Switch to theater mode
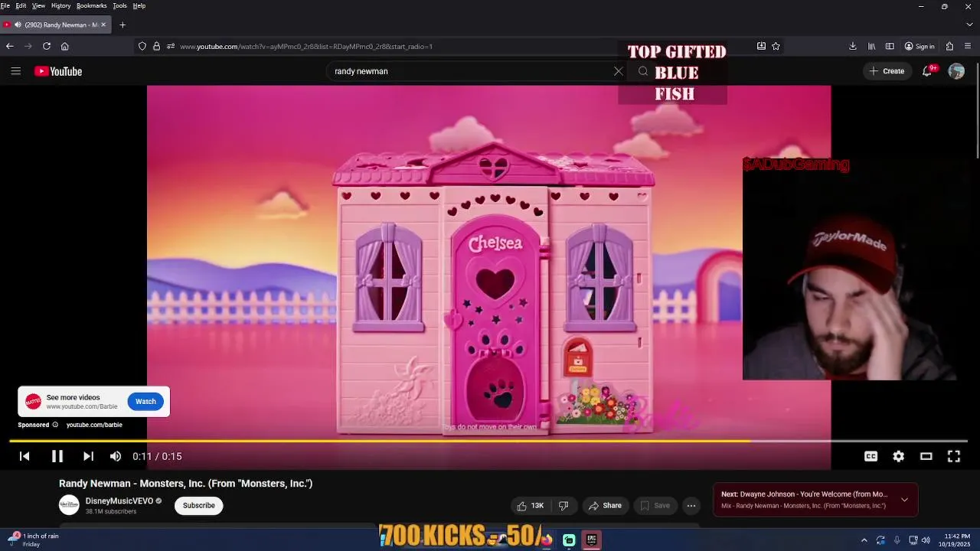Viewport: 980px width, 551px height. (x=926, y=456)
